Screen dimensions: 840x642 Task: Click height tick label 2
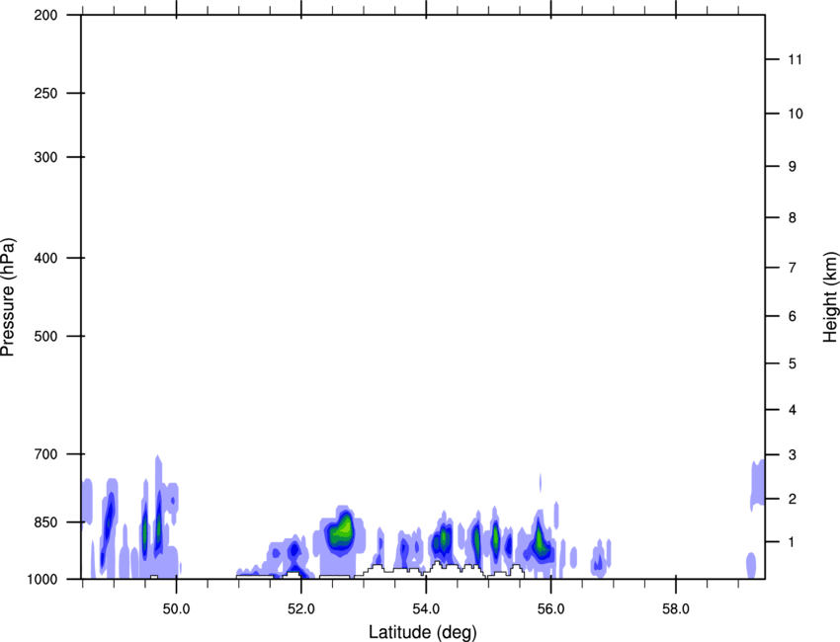pos(793,499)
